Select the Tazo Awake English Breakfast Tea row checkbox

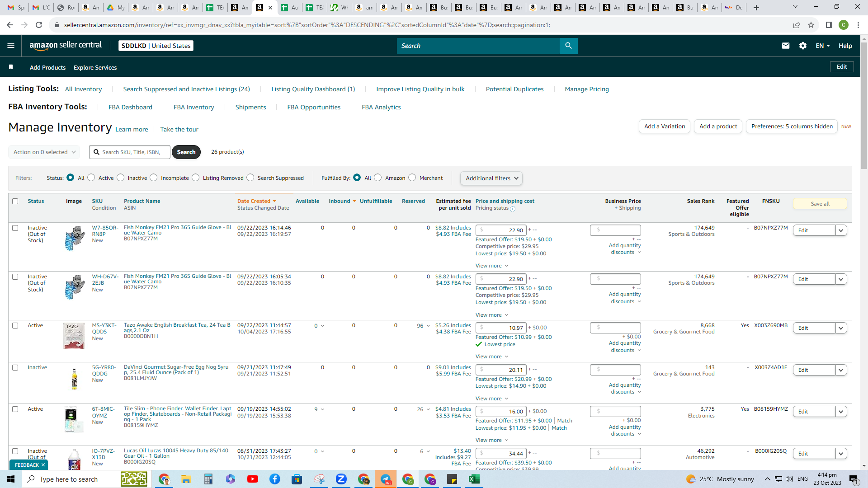15,325
